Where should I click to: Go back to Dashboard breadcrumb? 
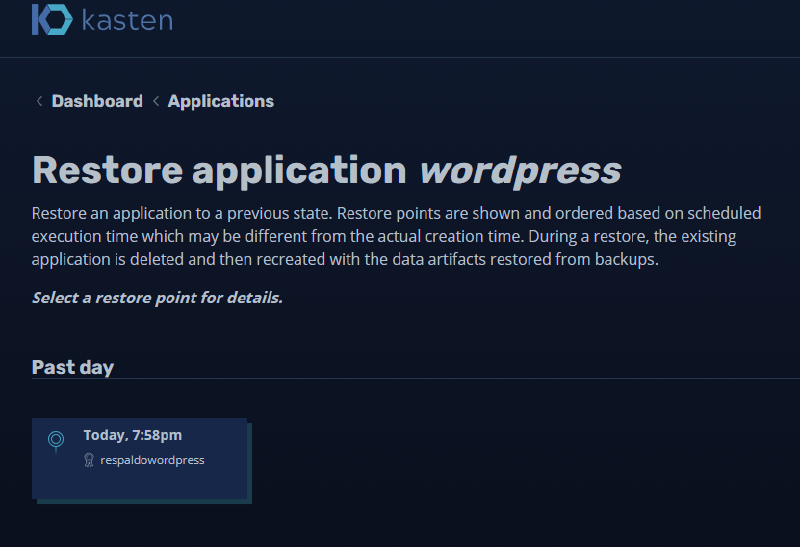[97, 101]
